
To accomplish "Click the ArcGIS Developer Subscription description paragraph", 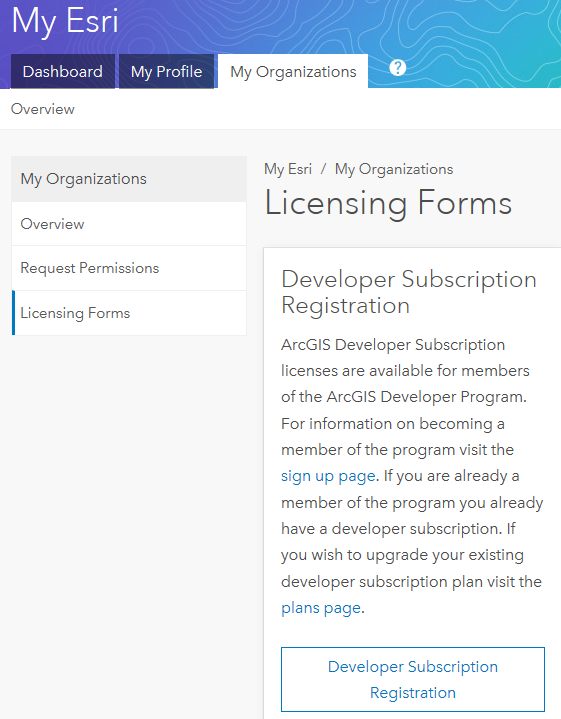I will click(x=412, y=476).
